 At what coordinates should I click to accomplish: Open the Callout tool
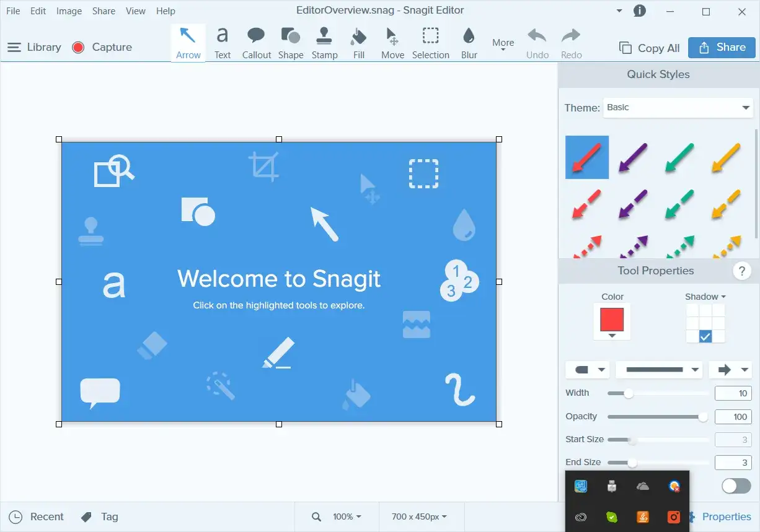click(256, 41)
